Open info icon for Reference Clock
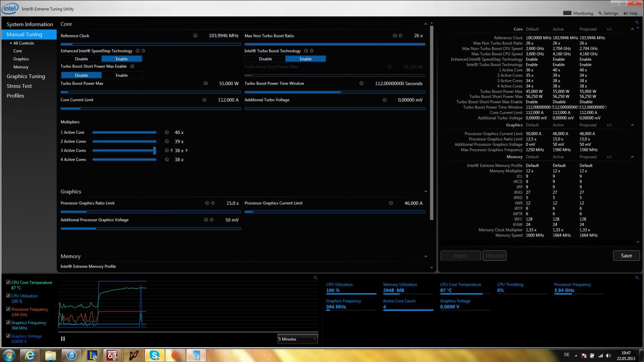This screenshot has width=644, height=362. click(x=195, y=36)
